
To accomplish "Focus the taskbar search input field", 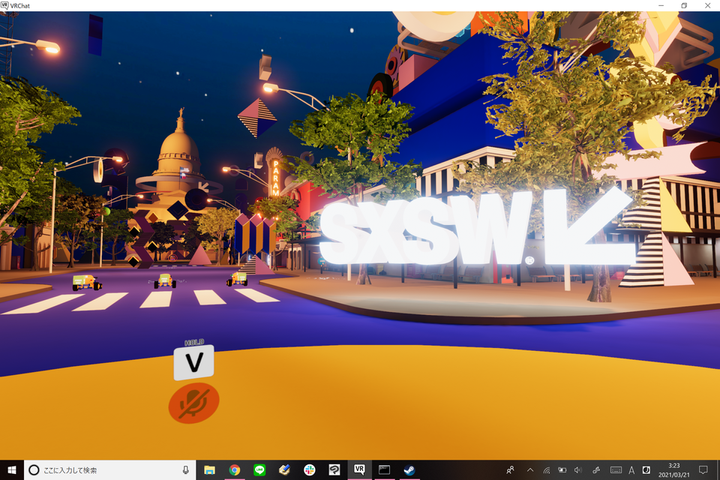I will (110, 470).
